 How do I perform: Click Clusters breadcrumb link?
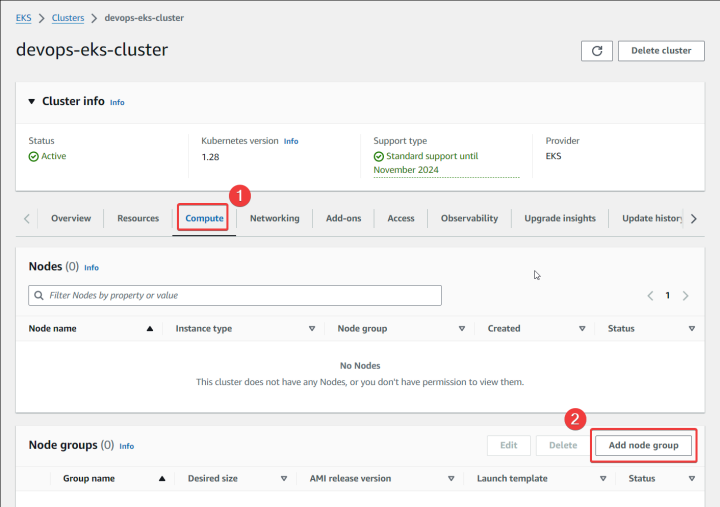pyautogui.click(x=68, y=18)
